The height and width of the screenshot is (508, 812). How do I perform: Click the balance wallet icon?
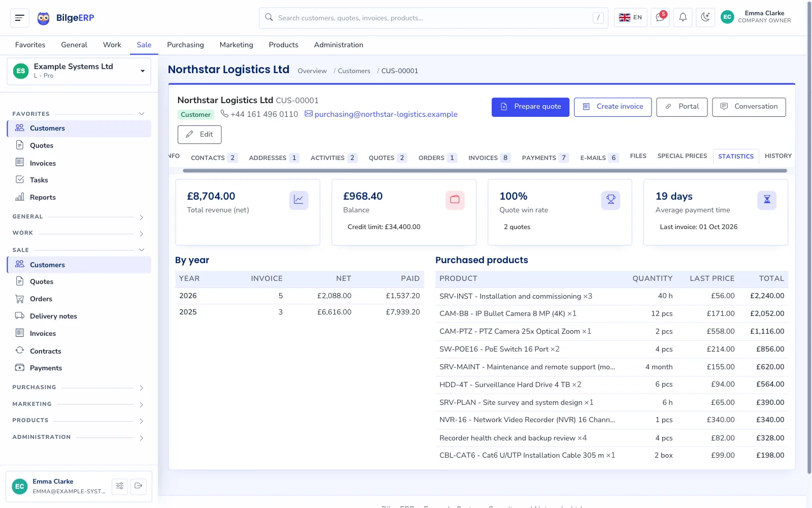click(x=455, y=200)
